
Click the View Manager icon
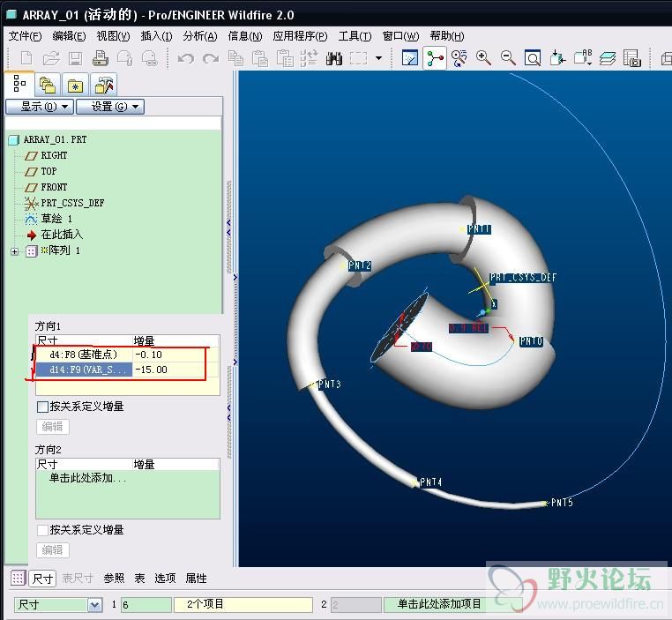[631, 58]
